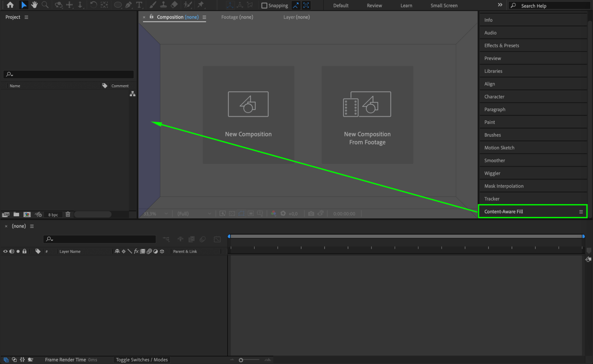Click Toggle Switches / Modes
This screenshot has width=593, height=364.
(x=142, y=360)
